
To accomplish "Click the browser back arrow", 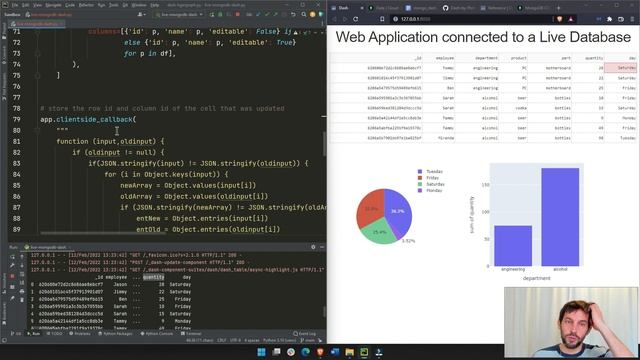I will [334, 19].
